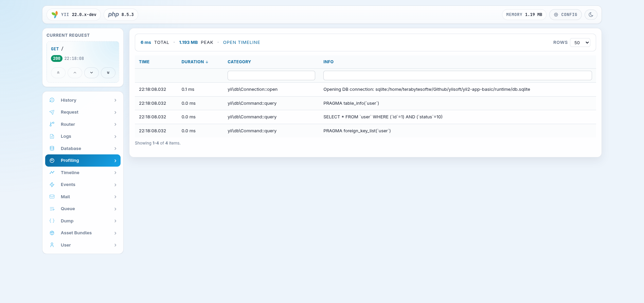Image resolution: width=644 pixels, height=303 pixels.
Task: Click the History clock icon
Action: [x=52, y=100]
